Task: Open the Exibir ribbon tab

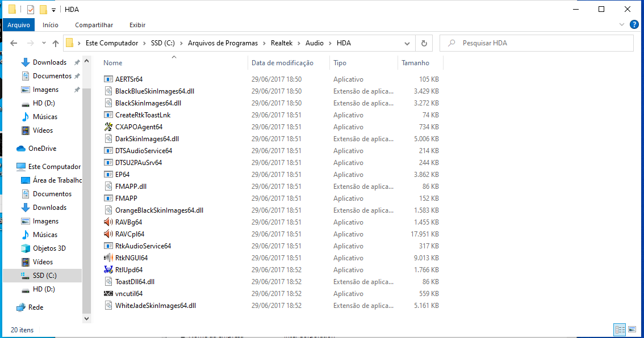Action: [x=137, y=25]
